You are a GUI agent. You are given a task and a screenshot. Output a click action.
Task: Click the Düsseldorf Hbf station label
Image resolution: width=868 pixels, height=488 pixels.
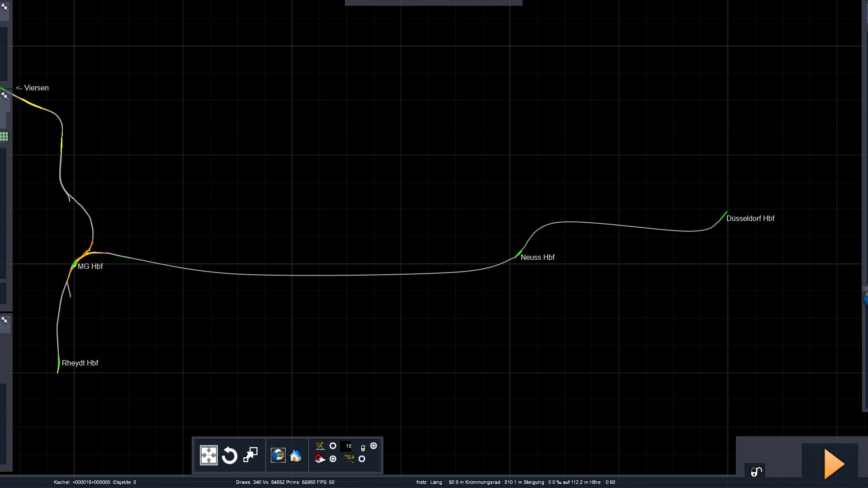(750, 219)
